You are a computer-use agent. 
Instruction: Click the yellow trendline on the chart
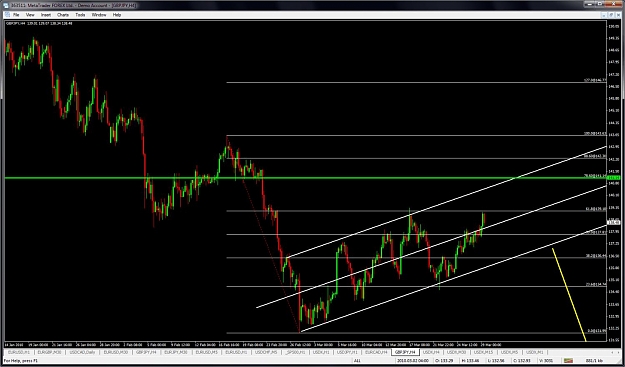point(569,295)
